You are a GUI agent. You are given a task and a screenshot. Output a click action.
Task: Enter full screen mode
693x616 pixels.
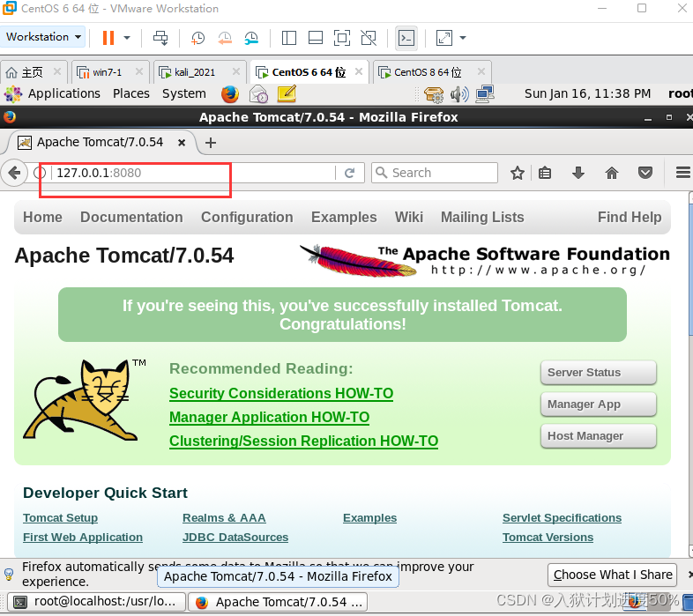click(x=341, y=38)
